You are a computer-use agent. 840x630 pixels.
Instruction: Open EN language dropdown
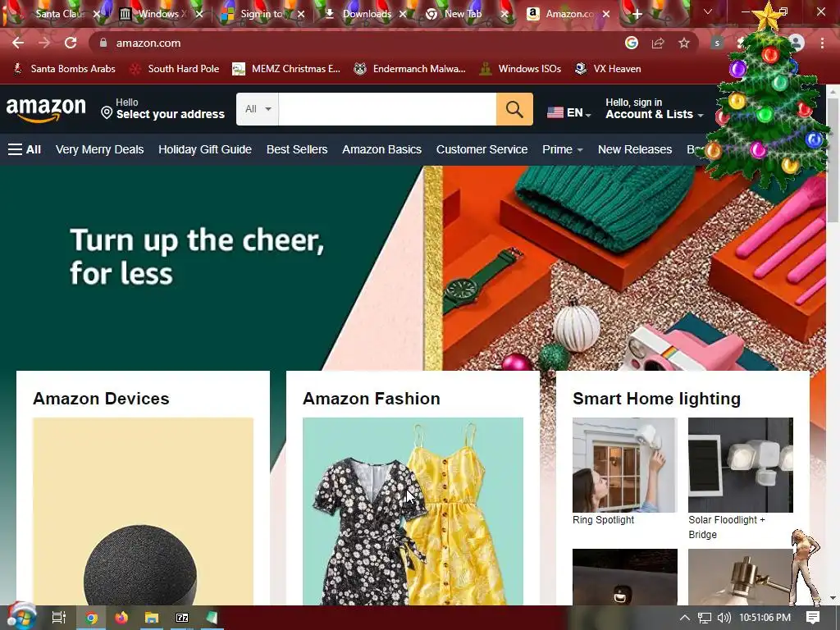pyautogui.click(x=569, y=113)
